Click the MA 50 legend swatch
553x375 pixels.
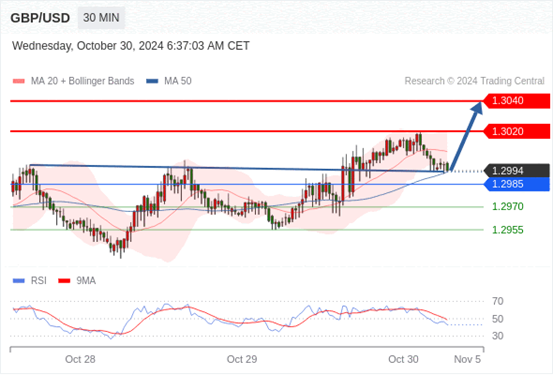pyautogui.click(x=152, y=81)
